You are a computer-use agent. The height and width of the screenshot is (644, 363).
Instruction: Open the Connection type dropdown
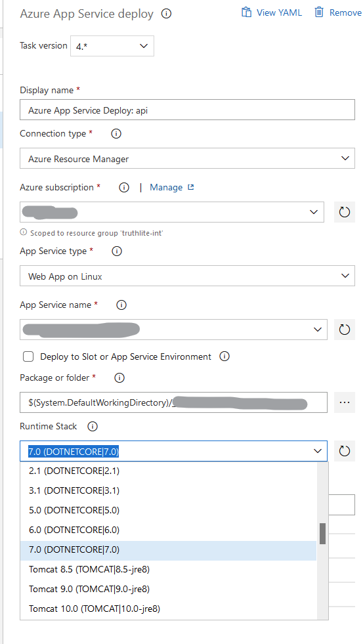[187, 158]
